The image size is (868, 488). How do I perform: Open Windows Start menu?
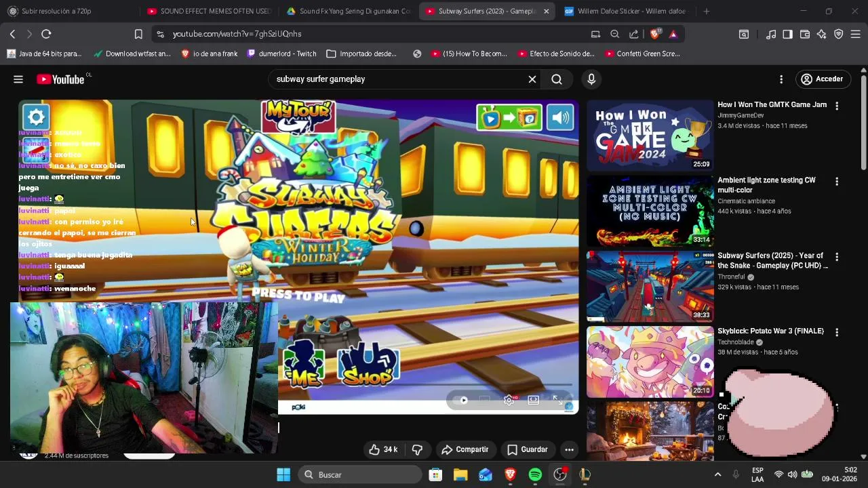point(283,474)
